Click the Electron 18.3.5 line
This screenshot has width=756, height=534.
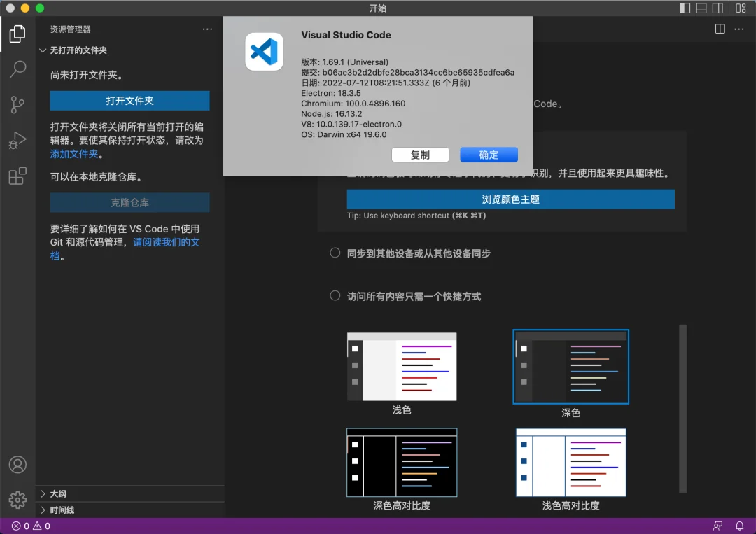330,93
